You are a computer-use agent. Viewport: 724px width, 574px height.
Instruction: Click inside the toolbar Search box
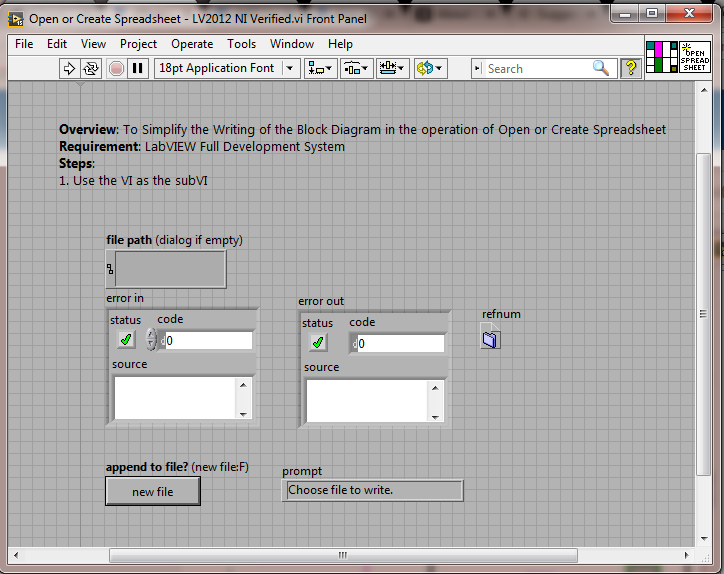[x=535, y=68]
